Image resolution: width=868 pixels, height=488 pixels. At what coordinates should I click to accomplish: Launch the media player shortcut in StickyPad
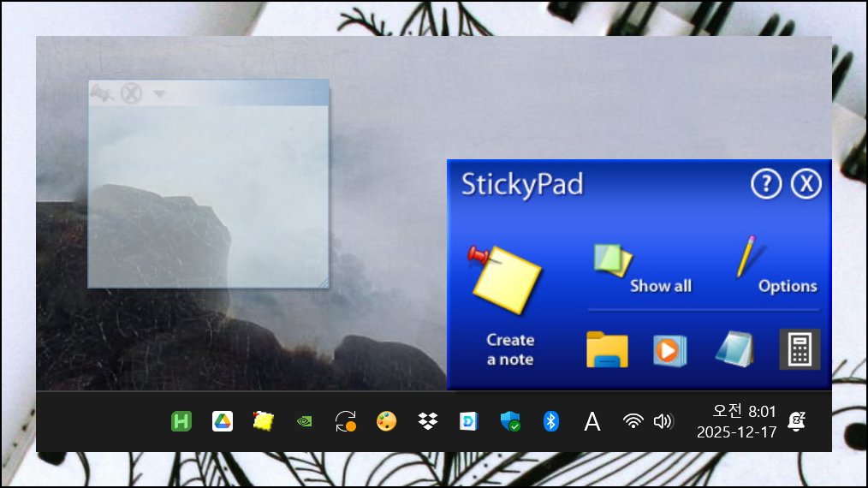pos(669,350)
